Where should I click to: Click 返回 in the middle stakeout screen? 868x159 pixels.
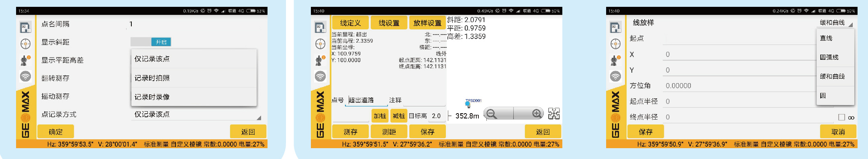coord(543,132)
